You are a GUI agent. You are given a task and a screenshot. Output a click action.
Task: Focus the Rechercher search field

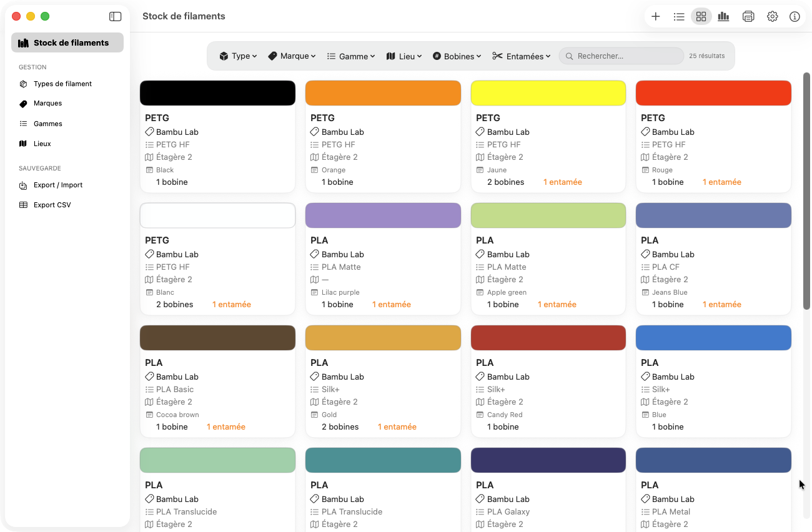[x=621, y=56]
